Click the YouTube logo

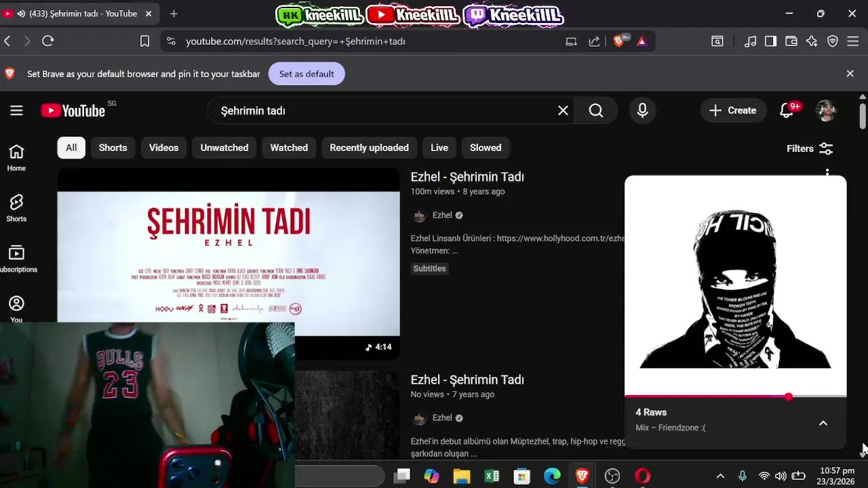pos(73,110)
